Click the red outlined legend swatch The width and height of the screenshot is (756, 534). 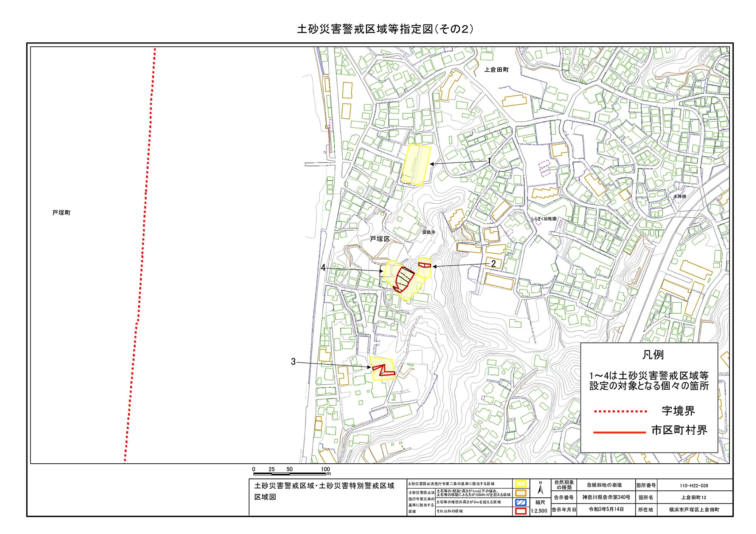pos(521,511)
